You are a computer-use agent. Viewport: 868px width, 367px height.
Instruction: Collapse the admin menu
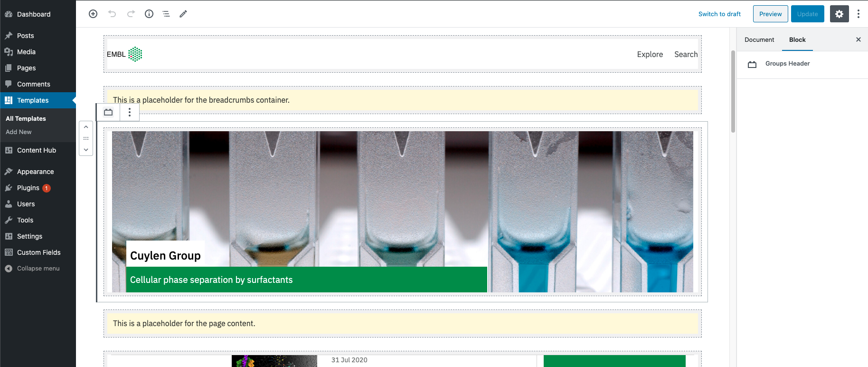coord(38,269)
